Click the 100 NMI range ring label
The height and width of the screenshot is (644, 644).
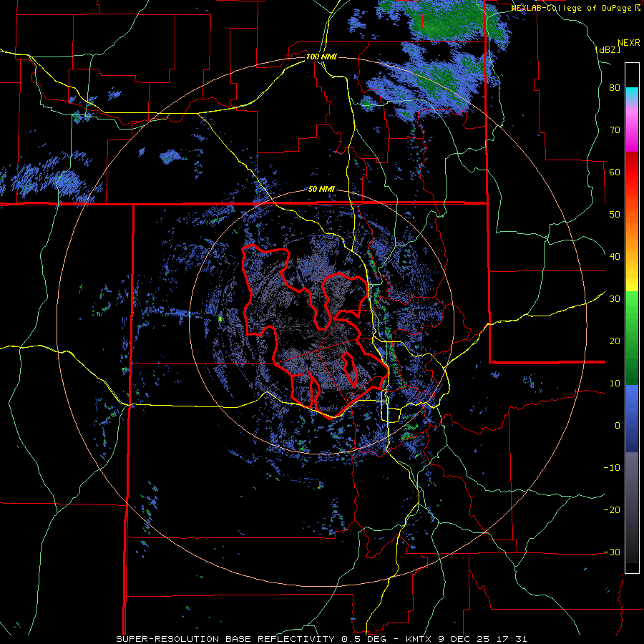[x=321, y=57]
